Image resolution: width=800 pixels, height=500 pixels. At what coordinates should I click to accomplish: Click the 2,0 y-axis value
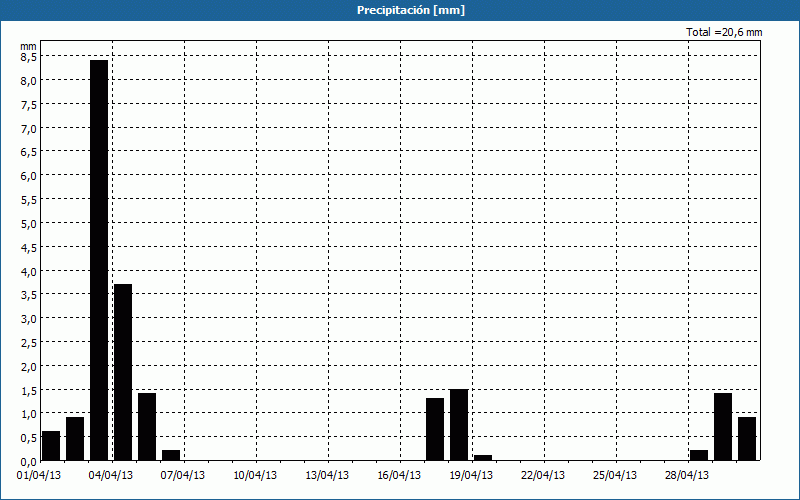(28, 366)
